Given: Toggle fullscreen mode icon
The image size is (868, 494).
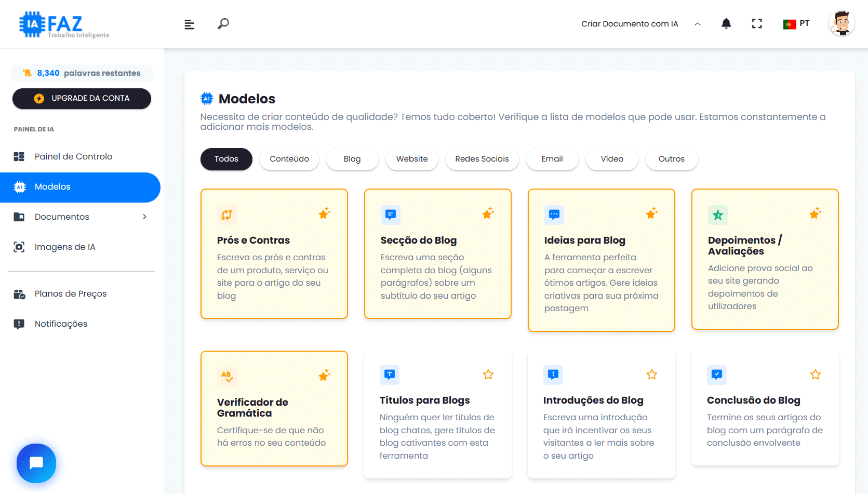Looking at the screenshot, I should pyautogui.click(x=757, y=24).
